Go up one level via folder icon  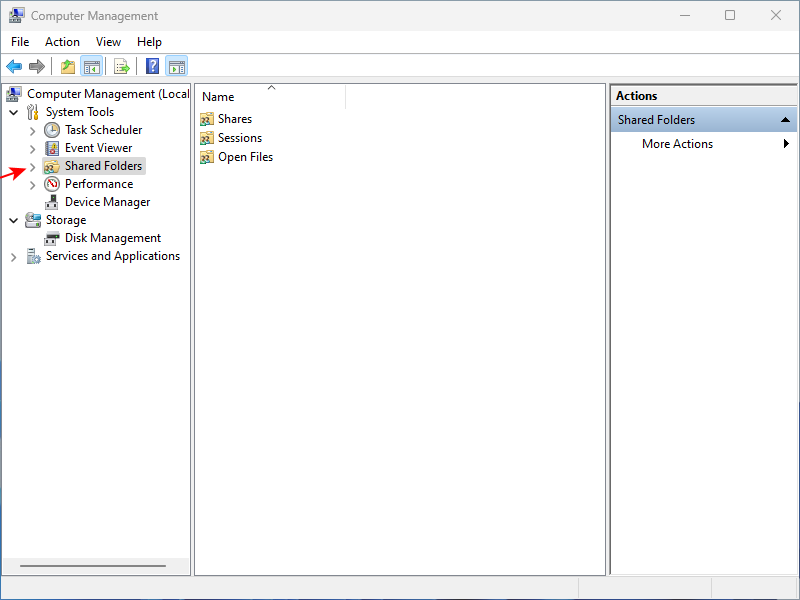(68, 66)
